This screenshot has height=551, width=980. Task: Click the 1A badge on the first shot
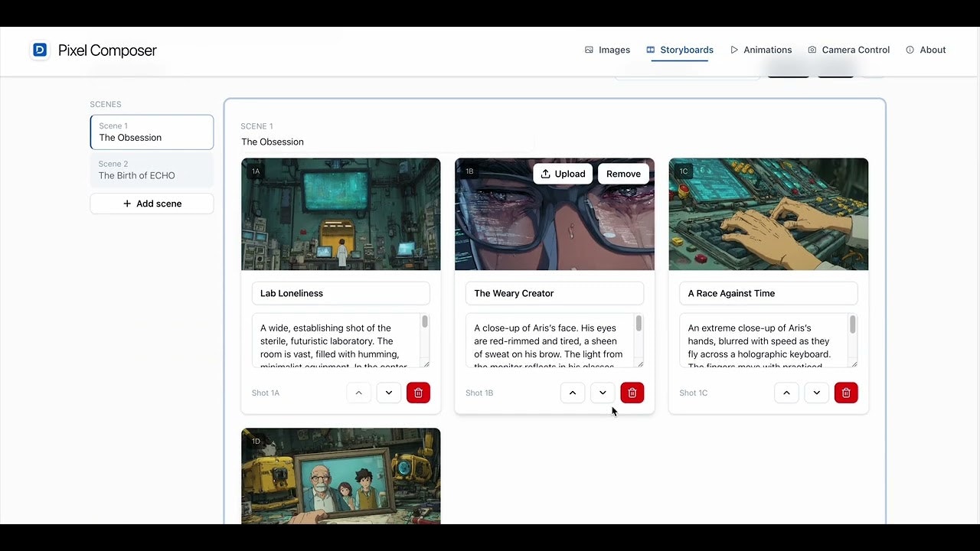[256, 171]
